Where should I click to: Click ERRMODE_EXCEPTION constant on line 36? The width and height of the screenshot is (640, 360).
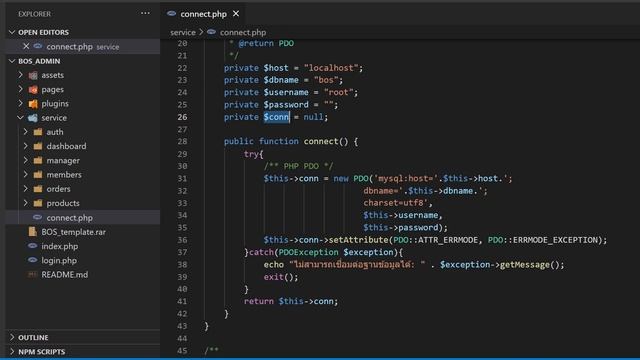(x=555, y=240)
